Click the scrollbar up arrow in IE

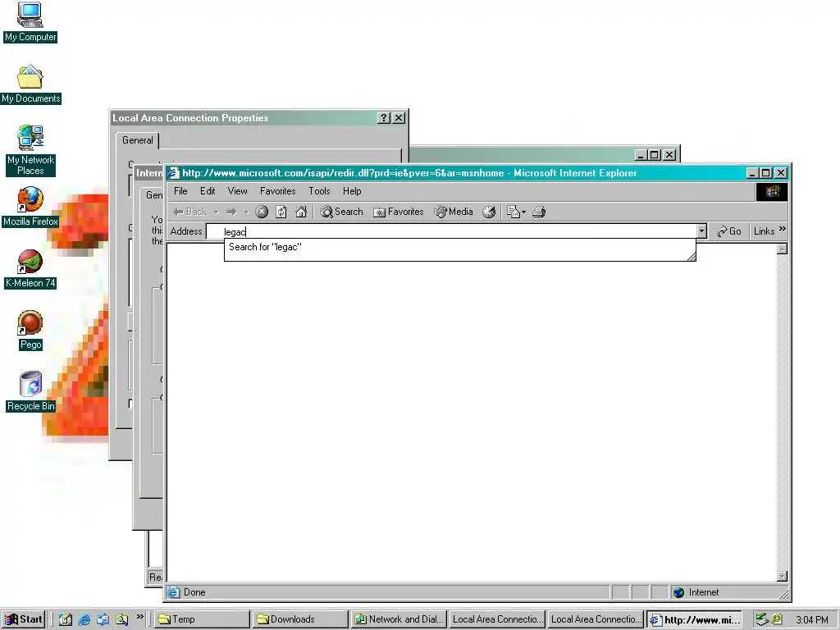click(782, 249)
